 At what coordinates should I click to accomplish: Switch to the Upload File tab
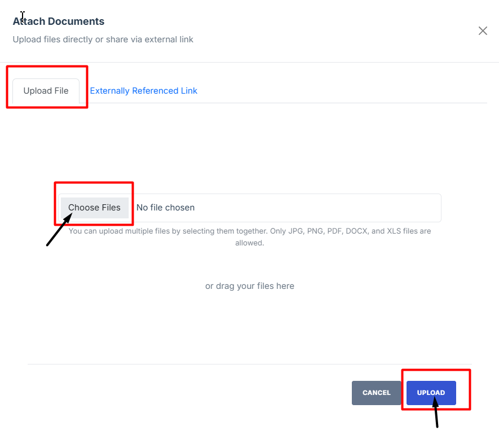point(46,91)
